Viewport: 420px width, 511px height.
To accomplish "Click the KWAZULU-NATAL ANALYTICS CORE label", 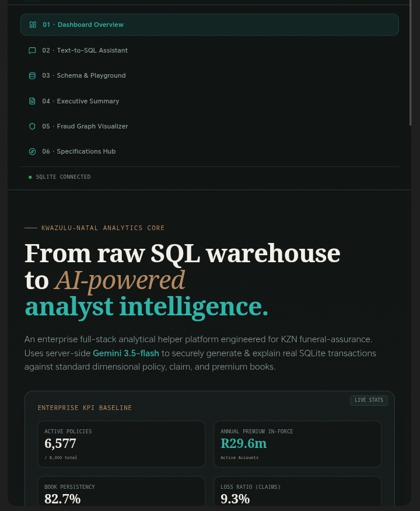I will 103,228.
